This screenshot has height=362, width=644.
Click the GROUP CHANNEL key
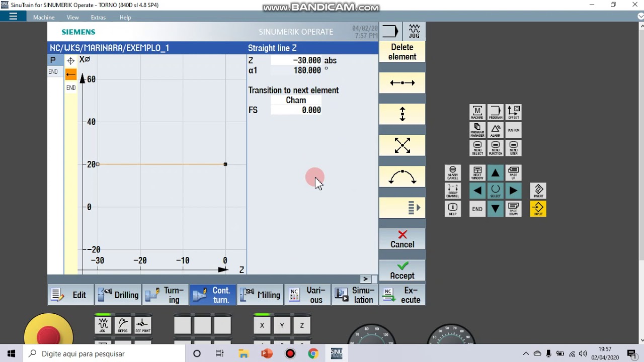[x=453, y=191]
